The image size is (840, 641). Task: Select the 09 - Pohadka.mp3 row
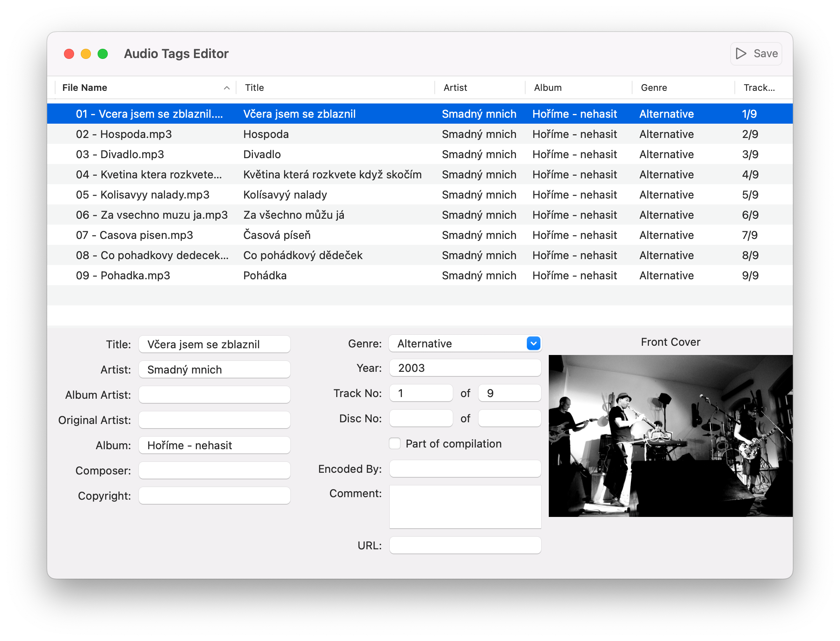pos(123,275)
